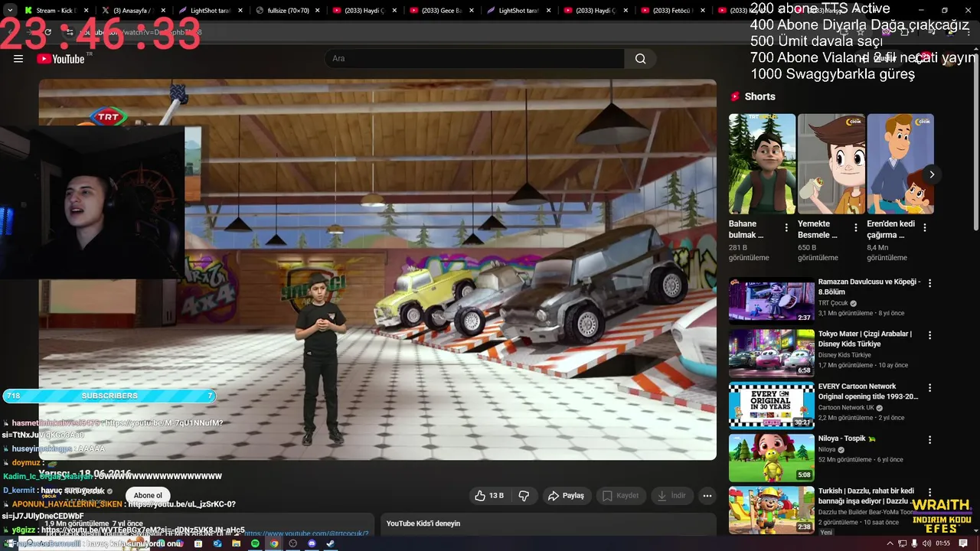Screen dimensions: 980x551
Task: Reload the page with refresh icon
Action: [x=47, y=32]
